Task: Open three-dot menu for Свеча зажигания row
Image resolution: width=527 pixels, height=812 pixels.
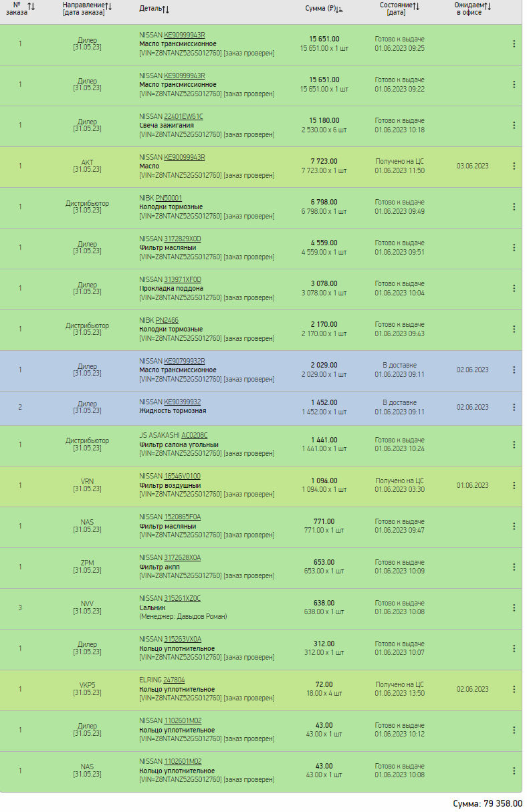Action: (514, 125)
